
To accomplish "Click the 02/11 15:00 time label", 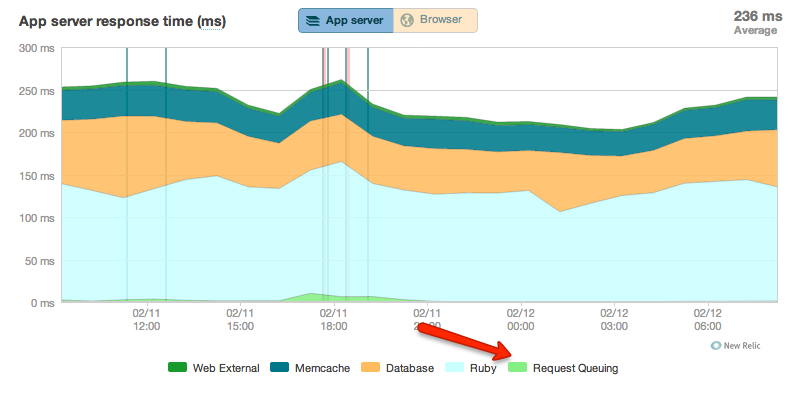I will point(240,319).
